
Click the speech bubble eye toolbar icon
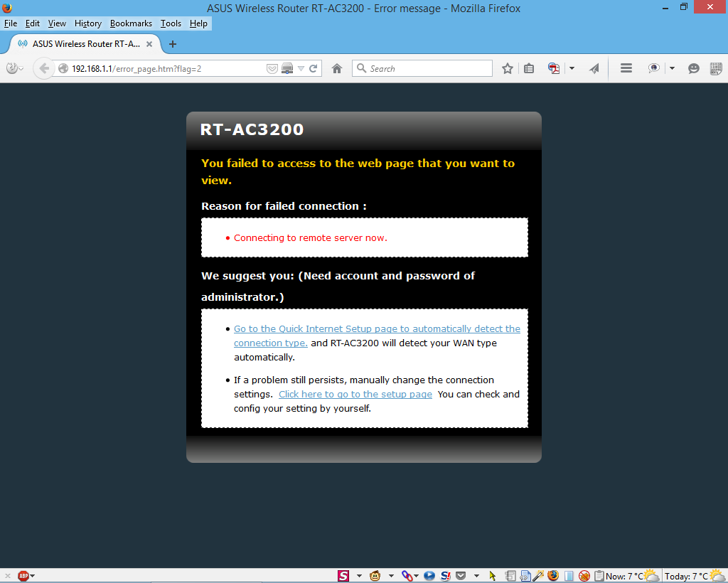pyautogui.click(x=654, y=68)
